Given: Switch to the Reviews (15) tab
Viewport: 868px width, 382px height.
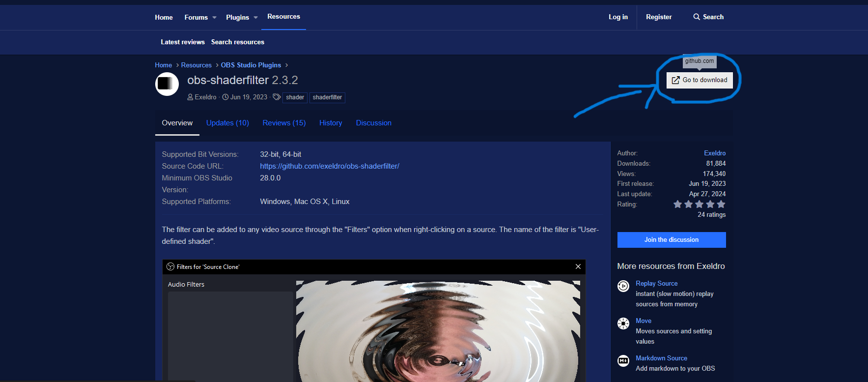Looking at the screenshot, I should (284, 123).
